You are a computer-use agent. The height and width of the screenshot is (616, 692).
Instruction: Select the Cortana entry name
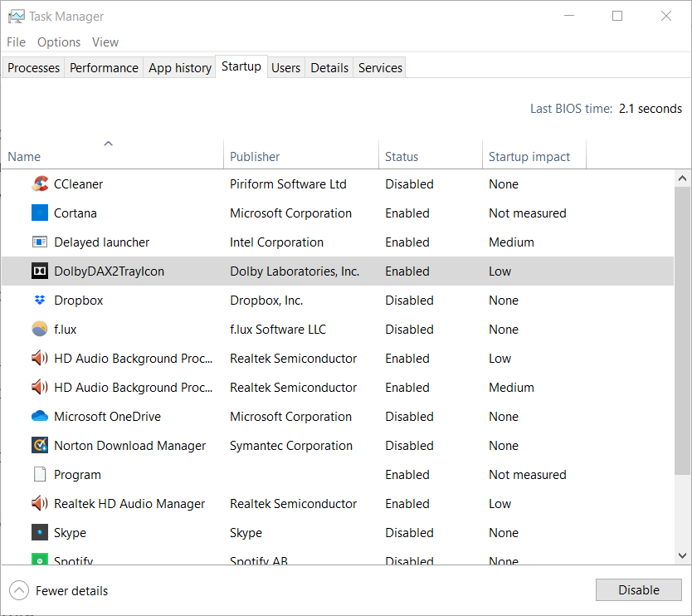(75, 213)
